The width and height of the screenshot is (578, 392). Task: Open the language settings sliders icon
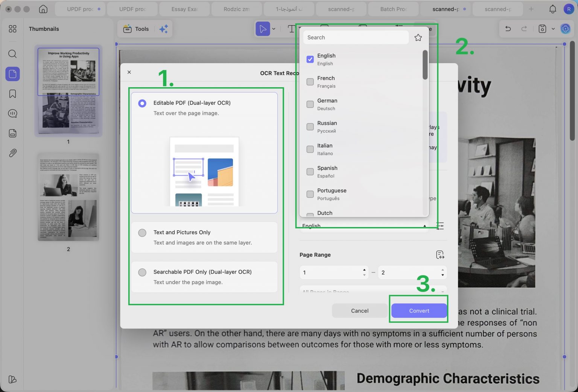tap(440, 226)
